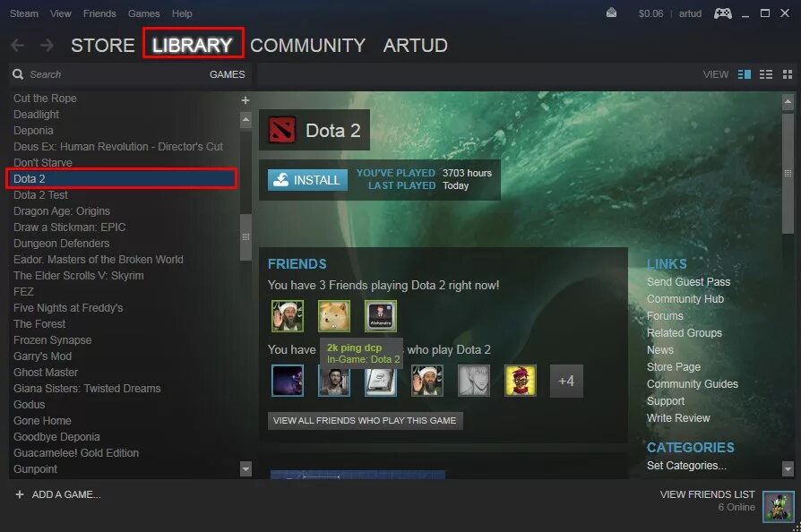
Task: Go back with the left arrow
Action: (x=17, y=46)
